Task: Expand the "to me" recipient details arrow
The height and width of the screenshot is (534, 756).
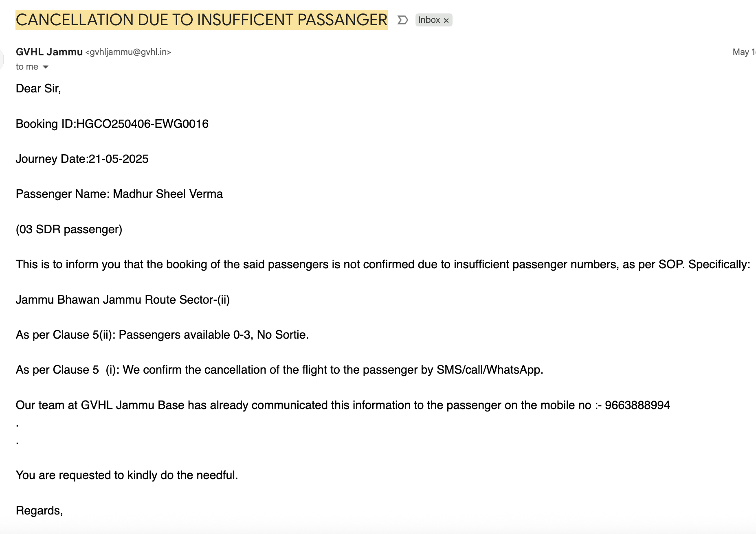Action: 46,67
